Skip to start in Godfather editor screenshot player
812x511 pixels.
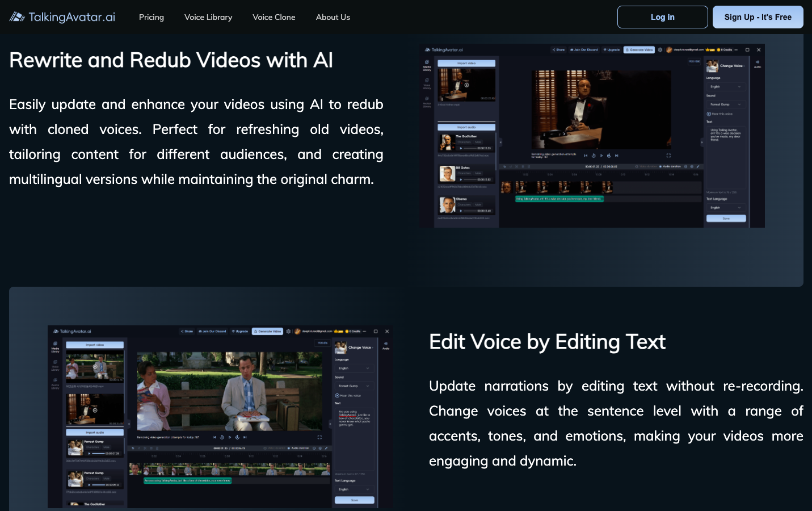586,156
